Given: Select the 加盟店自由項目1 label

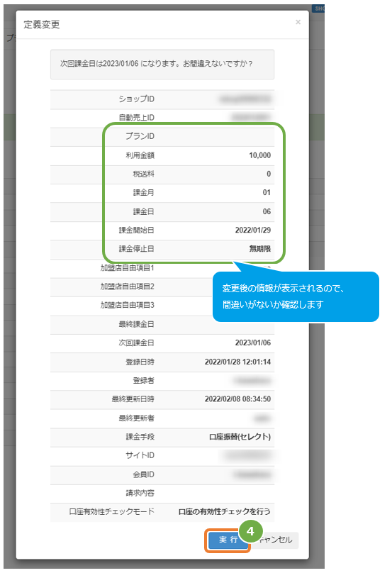Looking at the screenshot, I should (x=128, y=268).
